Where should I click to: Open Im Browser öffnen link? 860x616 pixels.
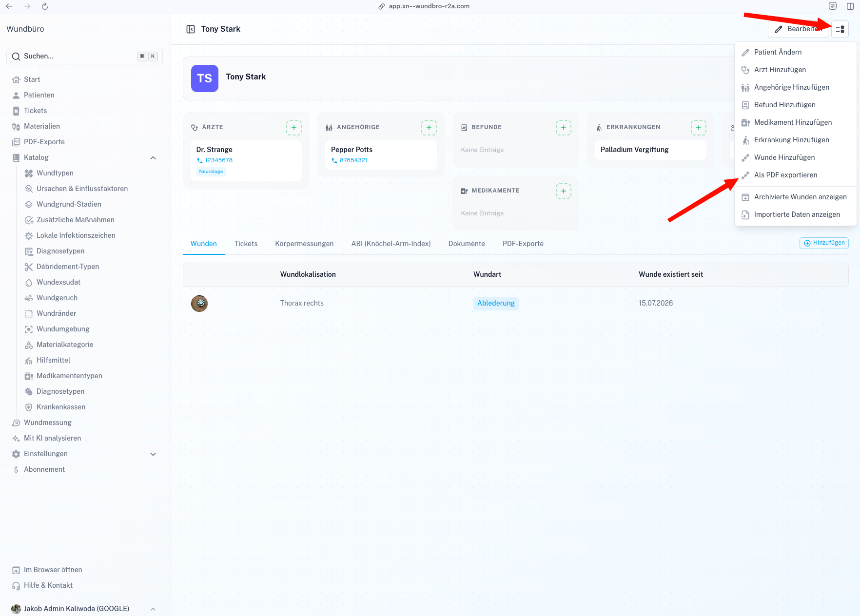53,570
